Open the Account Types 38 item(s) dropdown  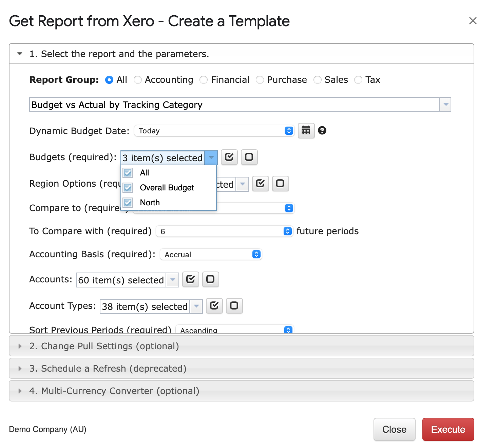[x=151, y=306]
